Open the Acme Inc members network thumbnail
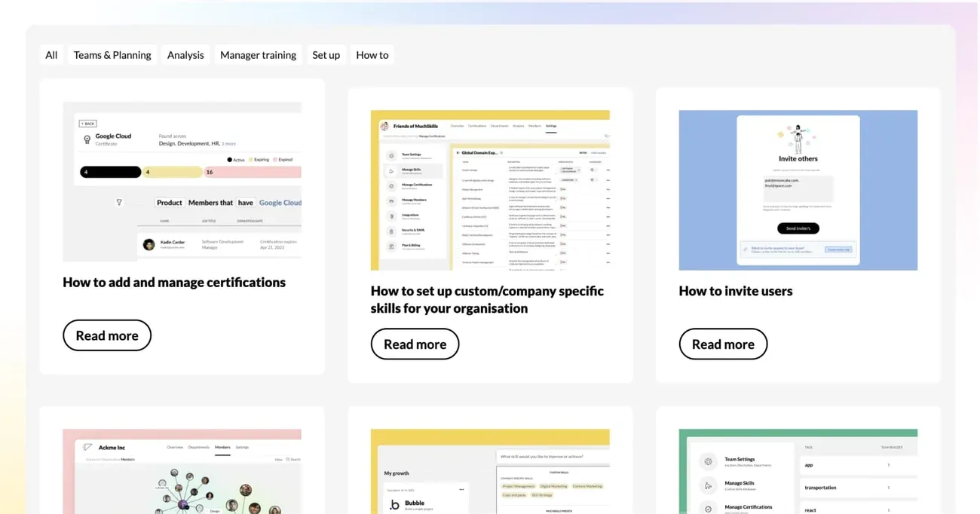Image resolution: width=980 pixels, height=514 pixels. (182, 472)
